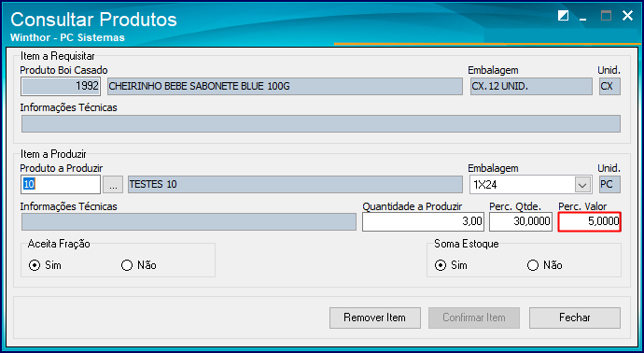644x353 pixels.
Task: Click the Remover Item button
Action: click(x=374, y=318)
